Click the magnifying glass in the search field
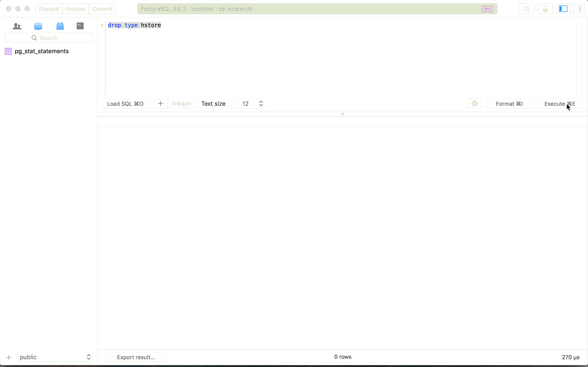This screenshot has width=588, height=367. point(34,38)
